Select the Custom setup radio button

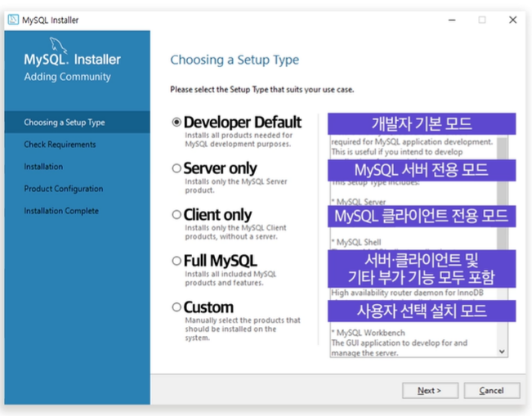coord(177,307)
